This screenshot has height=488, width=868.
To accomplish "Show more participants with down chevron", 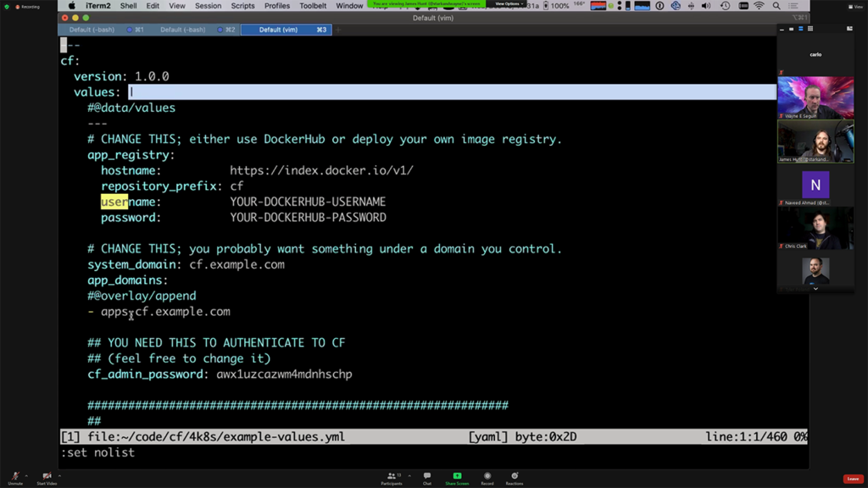I will (815, 289).
